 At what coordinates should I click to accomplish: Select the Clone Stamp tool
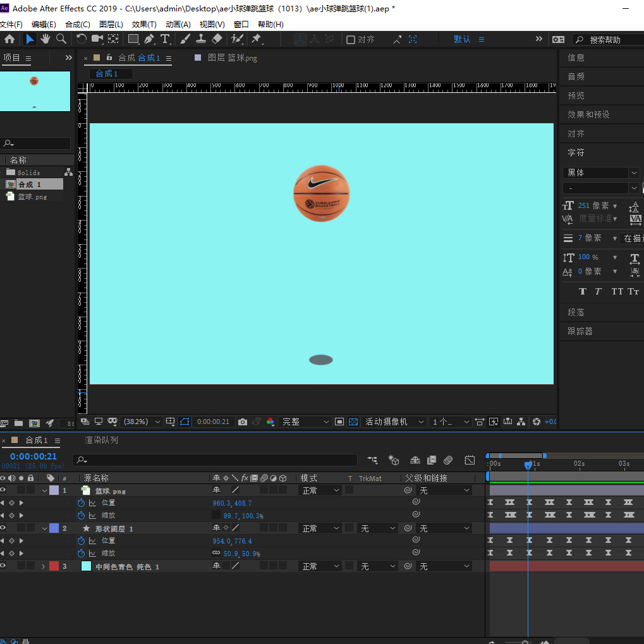coord(201,39)
